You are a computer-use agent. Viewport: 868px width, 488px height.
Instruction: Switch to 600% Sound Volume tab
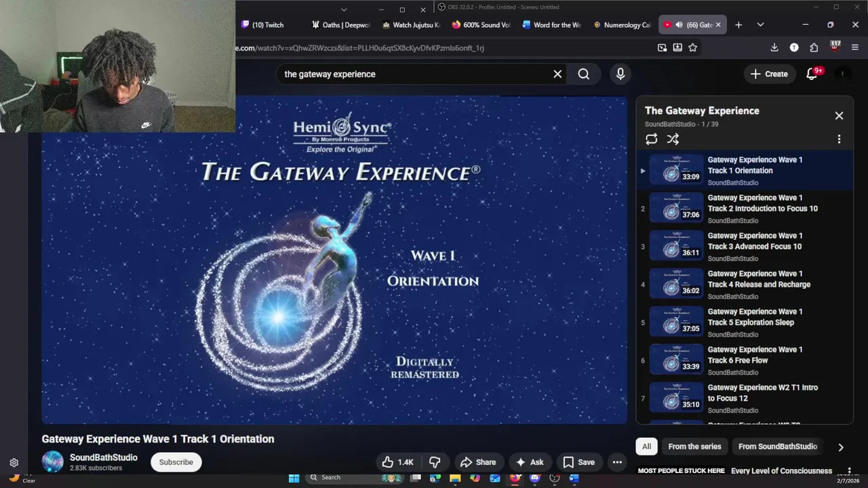(481, 25)
